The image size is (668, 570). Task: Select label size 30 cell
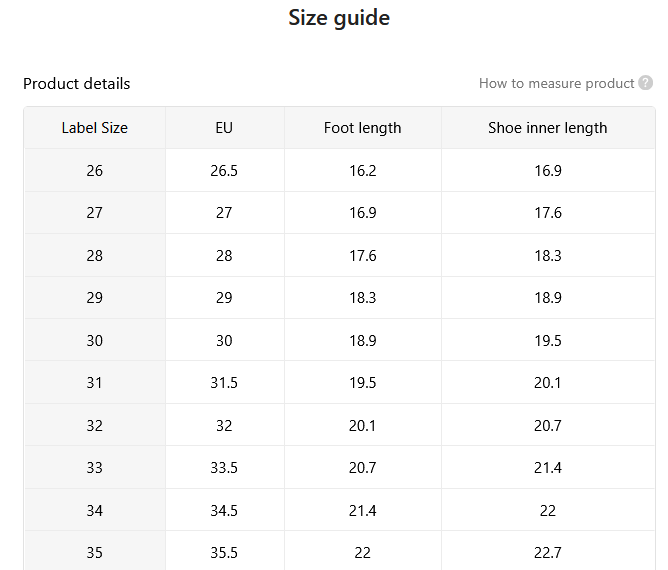pos(95,340)
